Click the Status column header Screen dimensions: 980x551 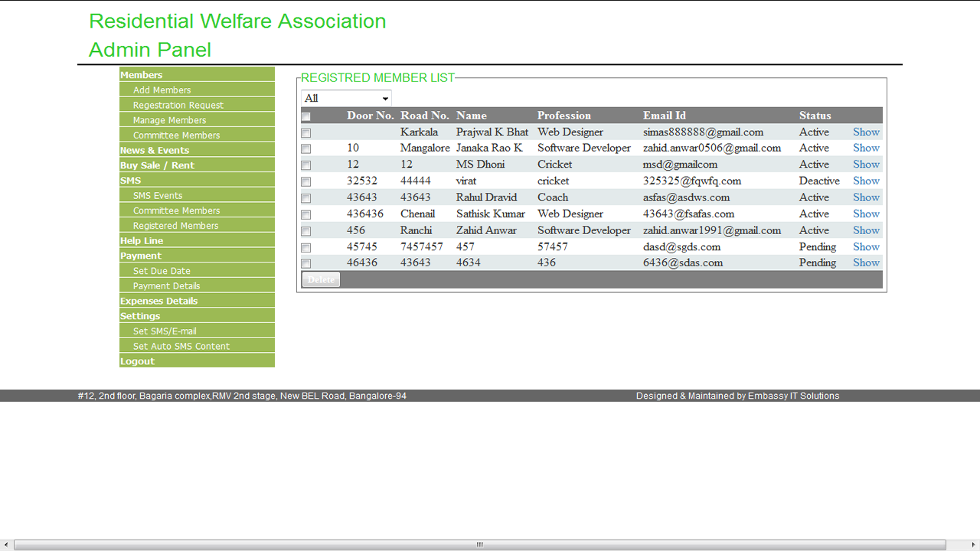coord(815,116)
